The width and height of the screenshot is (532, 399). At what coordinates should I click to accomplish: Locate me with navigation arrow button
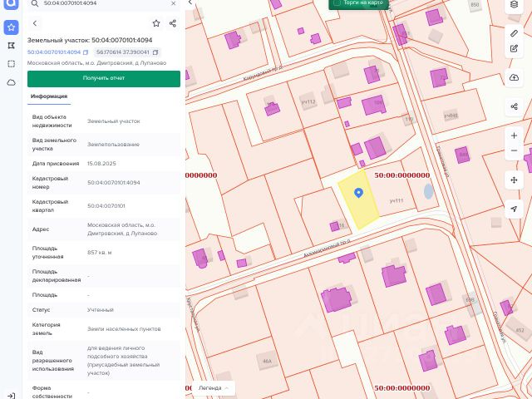(514, 209)
